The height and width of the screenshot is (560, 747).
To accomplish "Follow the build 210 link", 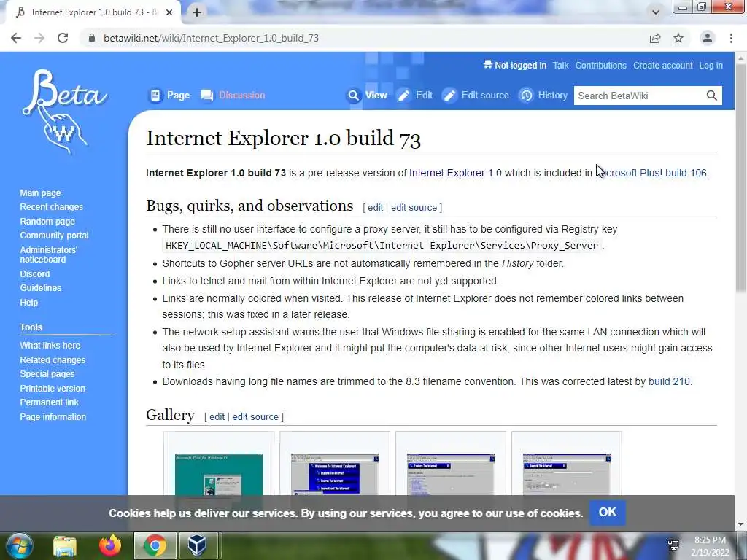I will (x=669, y=381).
